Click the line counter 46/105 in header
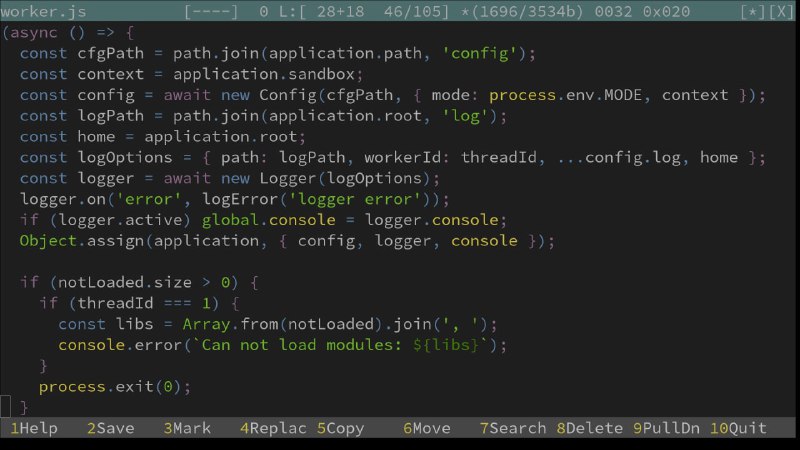The image size is (800, 450). click(416, 11)
